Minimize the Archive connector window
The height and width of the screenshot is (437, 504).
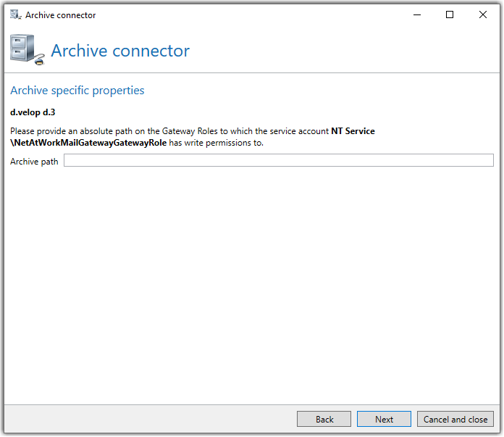coord(417,14)
